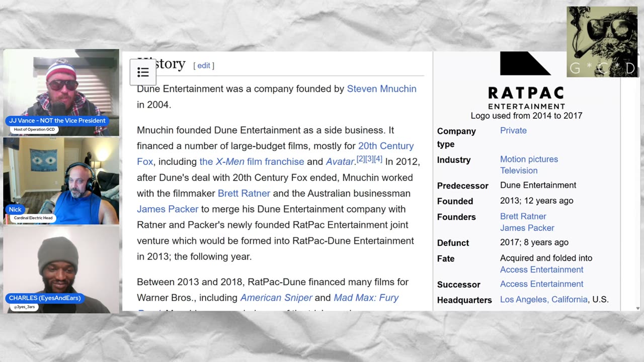
Task: Open the Mad Max: Fury link
Action: (x=366, y=298)
